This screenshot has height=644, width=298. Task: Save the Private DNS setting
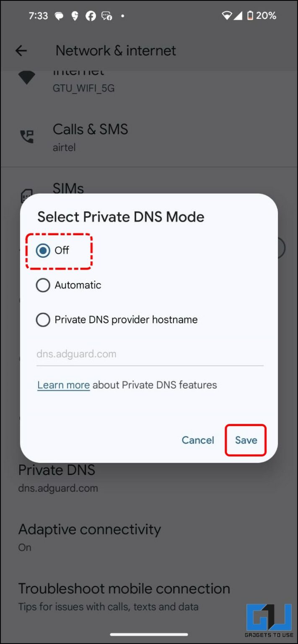(x=246, y=440)
